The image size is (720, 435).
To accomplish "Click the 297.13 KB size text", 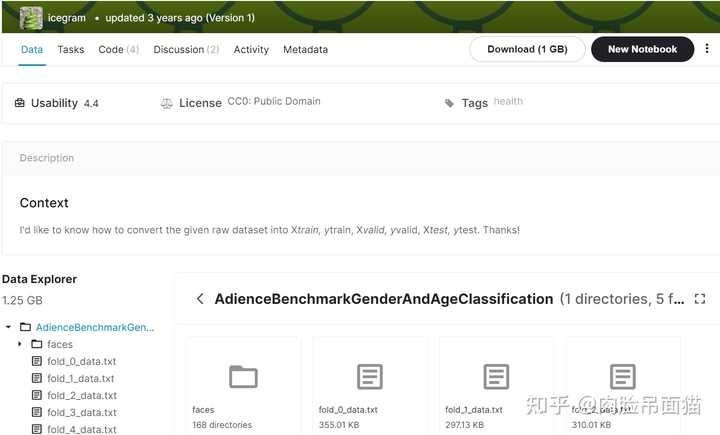I will pos(464,425).
